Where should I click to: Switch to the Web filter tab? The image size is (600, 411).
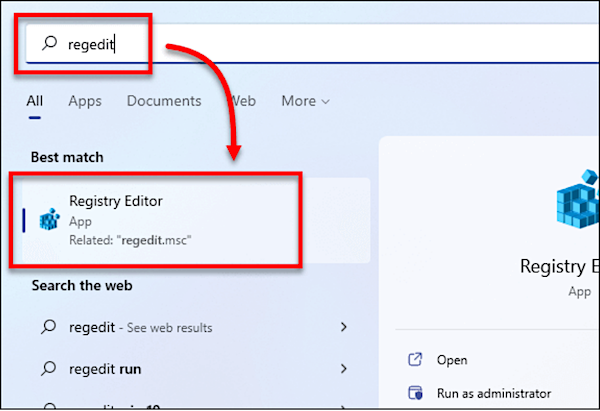[242, 101]
